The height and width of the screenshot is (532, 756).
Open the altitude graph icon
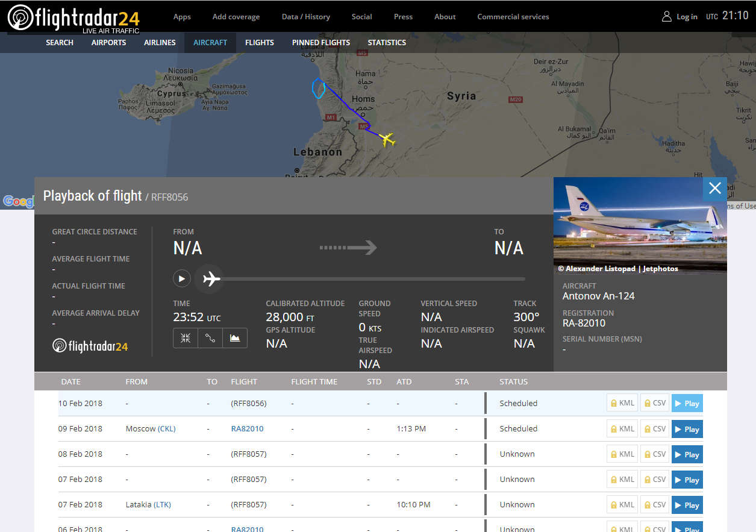tap(235, 338)
